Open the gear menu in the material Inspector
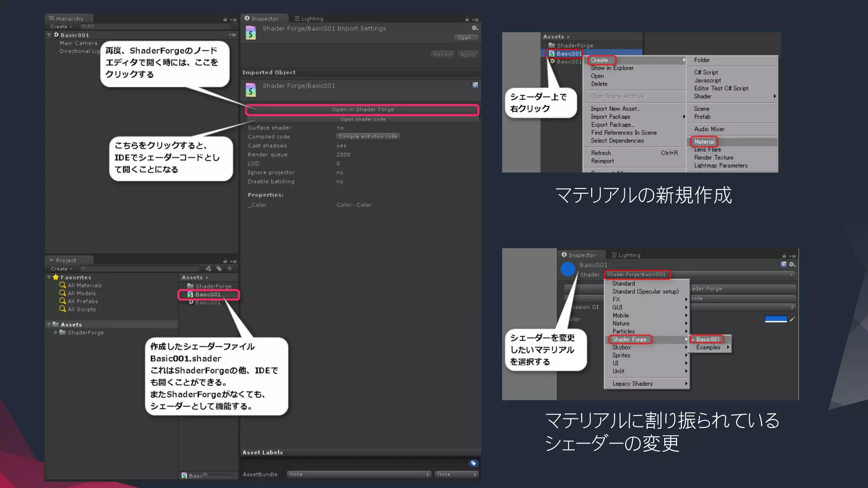This screenshot has width=868, height=488. click(792, 264)
